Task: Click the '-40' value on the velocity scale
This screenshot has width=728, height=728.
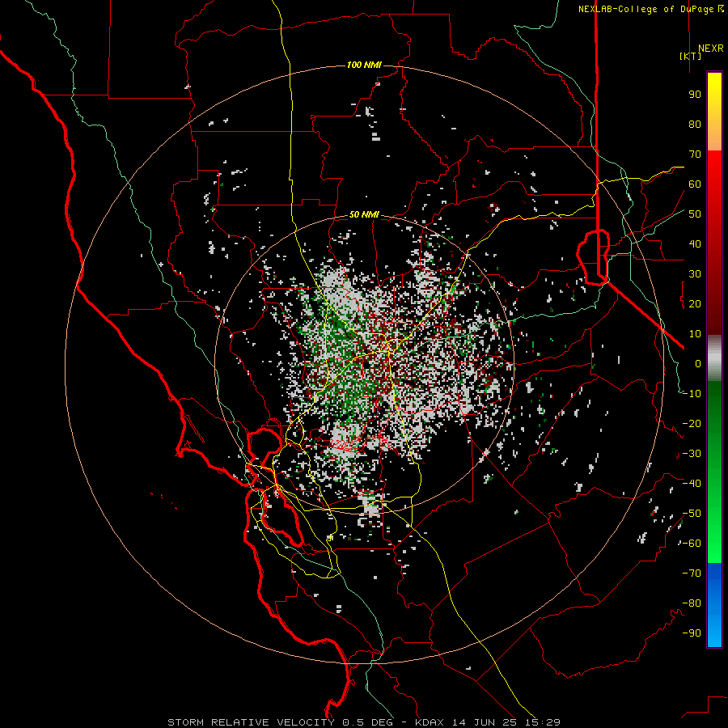Action: tap(692, 484)
